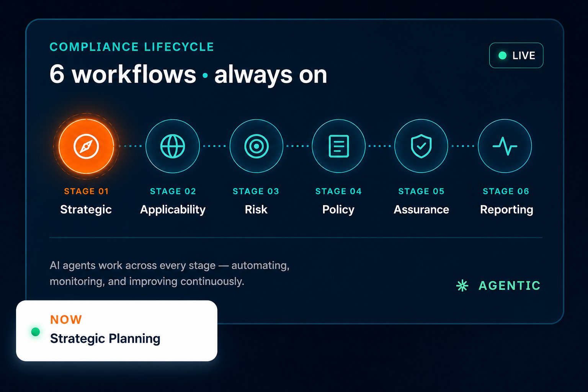588x392 pixels.
Task: Click the 'AI agents work across every stage' description
Action: pyautogui.click(x=170, y=273)
